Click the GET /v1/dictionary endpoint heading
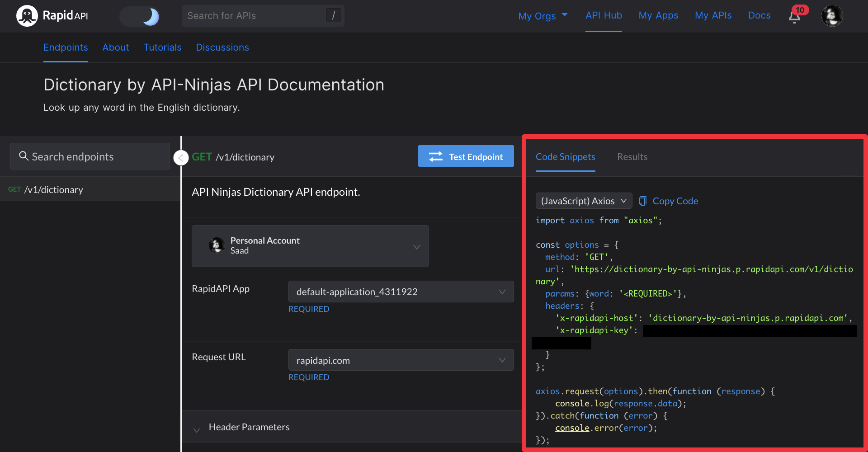The image size is (868, 452). [233, 157]
